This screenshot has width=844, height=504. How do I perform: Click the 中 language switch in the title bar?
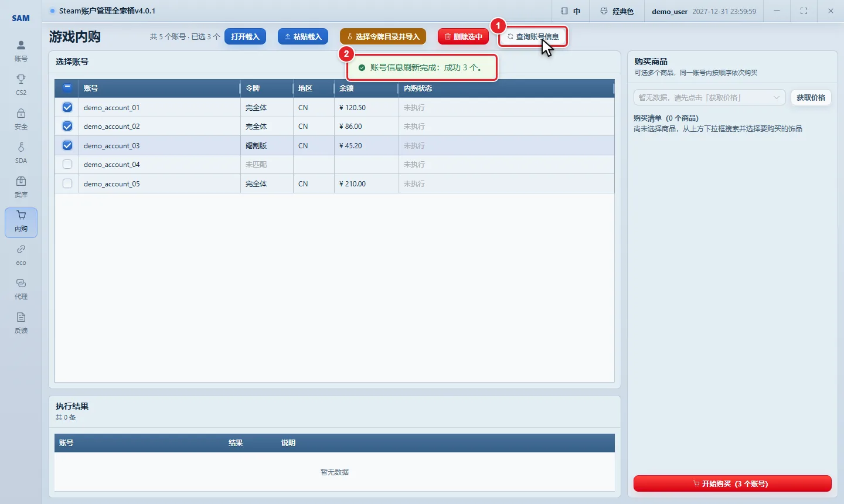(x=571, y=11)
